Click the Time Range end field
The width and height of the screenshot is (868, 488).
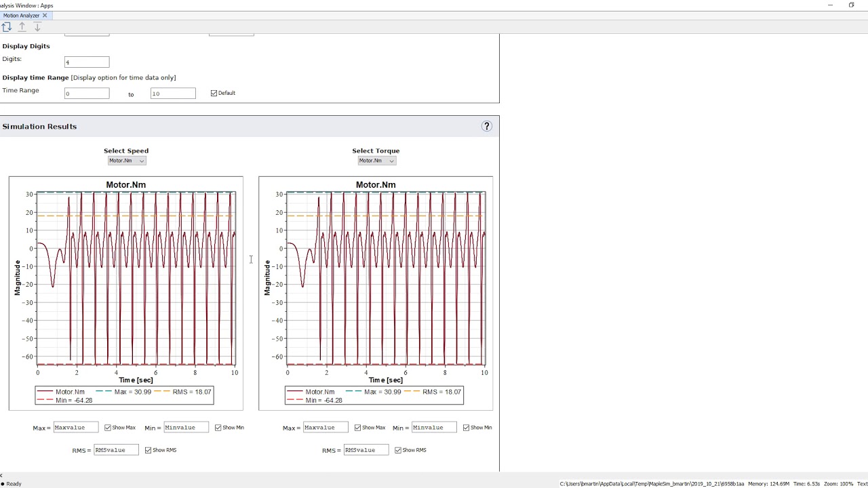pyautogui.click(x=173, y=94)
